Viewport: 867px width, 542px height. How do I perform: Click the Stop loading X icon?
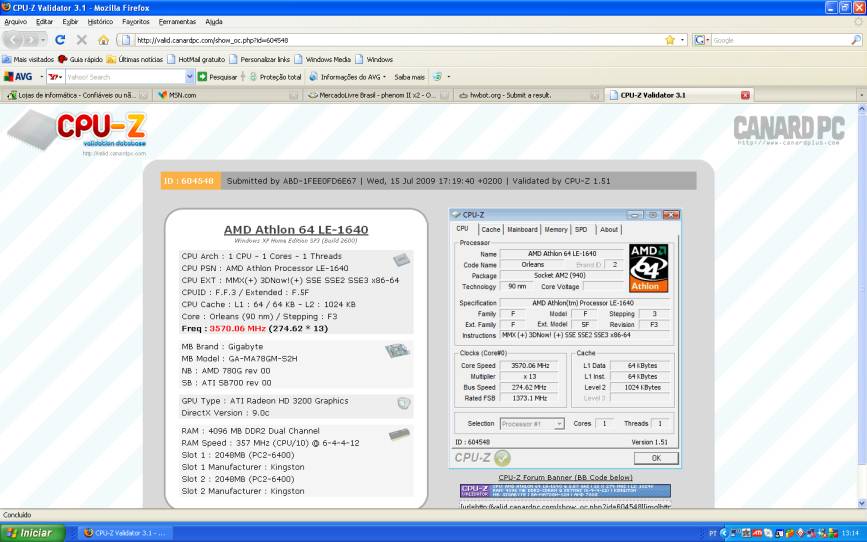point(82,40)
